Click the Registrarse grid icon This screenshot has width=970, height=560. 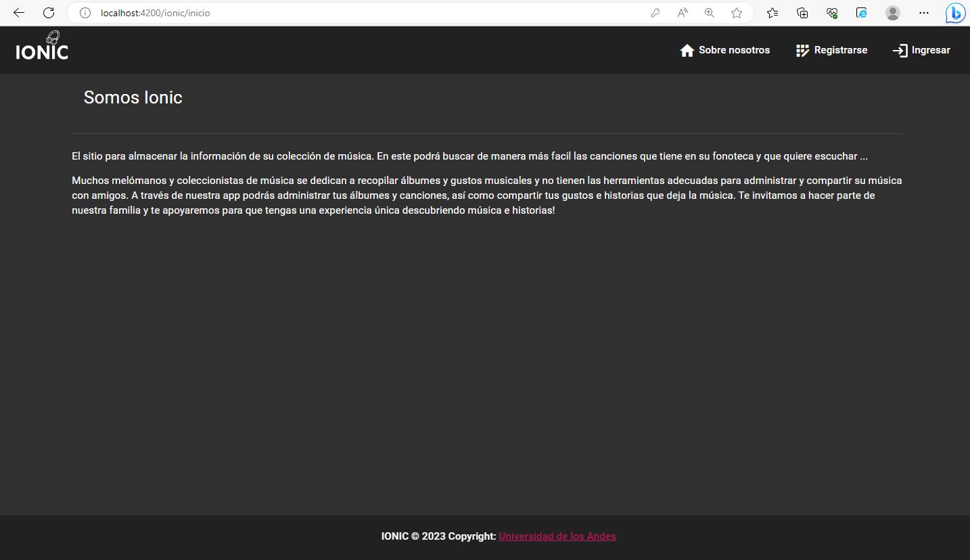(x=802, y=49)
